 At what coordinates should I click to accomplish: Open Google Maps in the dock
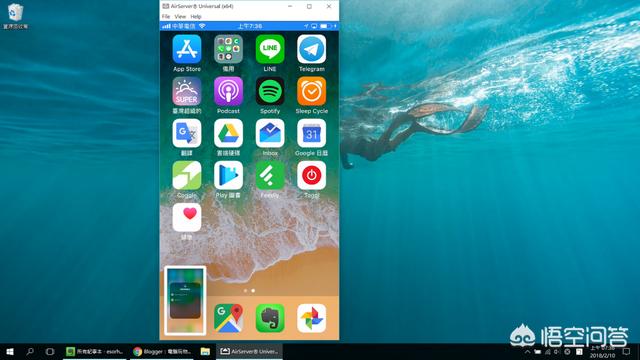tap(228, 318)
